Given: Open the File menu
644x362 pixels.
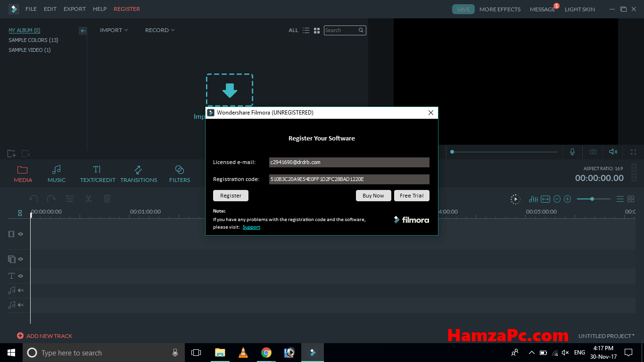Looking at the screenshot, I should pos(31,9).
